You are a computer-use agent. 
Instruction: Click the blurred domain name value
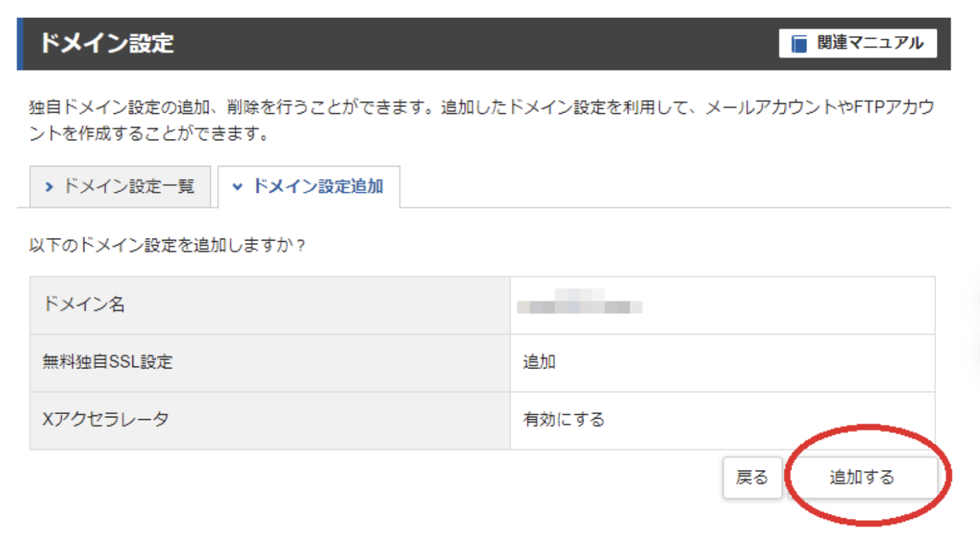579,304
